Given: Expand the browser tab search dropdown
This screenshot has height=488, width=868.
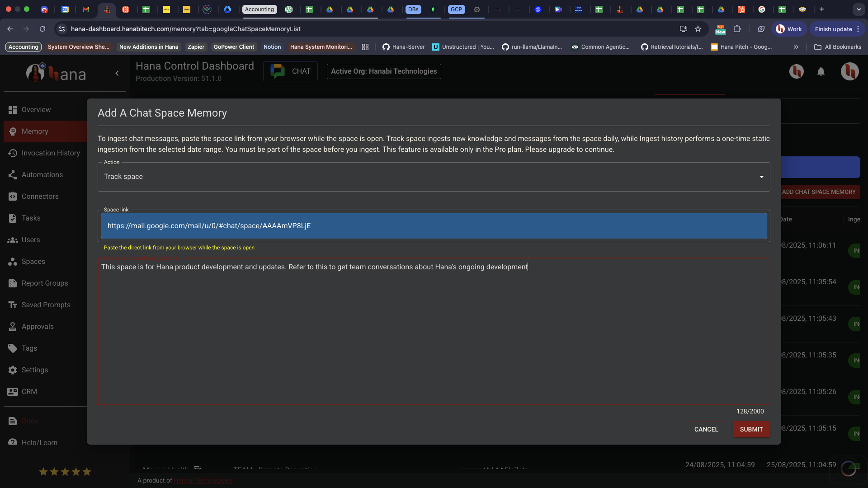Looking at the screenshot, I should (x=859, y=9).
